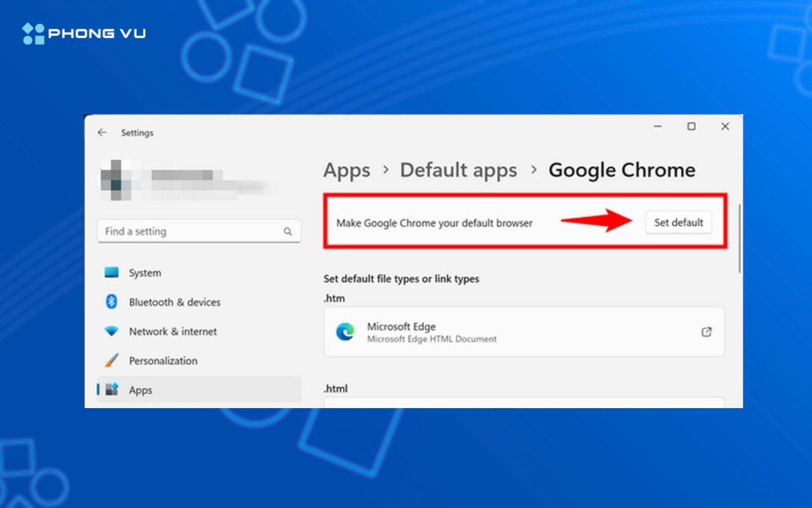Click the open-external icon beside Microsoft Edge

point(706,332)
